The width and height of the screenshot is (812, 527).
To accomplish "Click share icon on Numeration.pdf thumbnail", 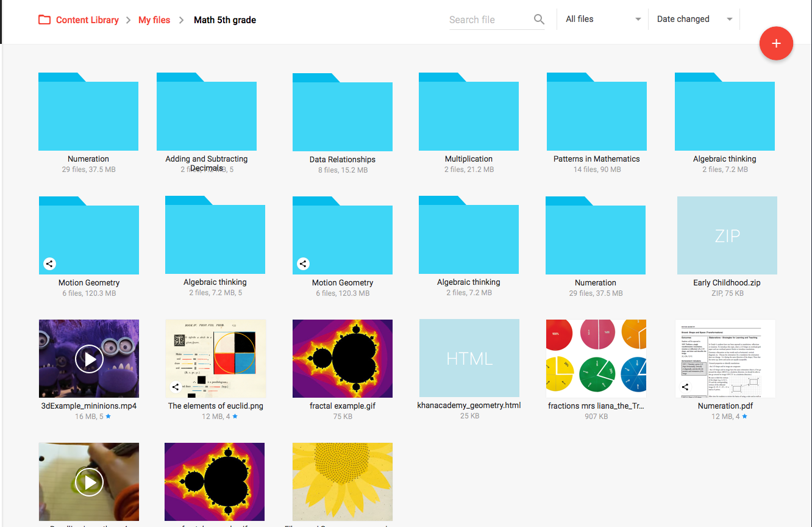I will (685, 387).
